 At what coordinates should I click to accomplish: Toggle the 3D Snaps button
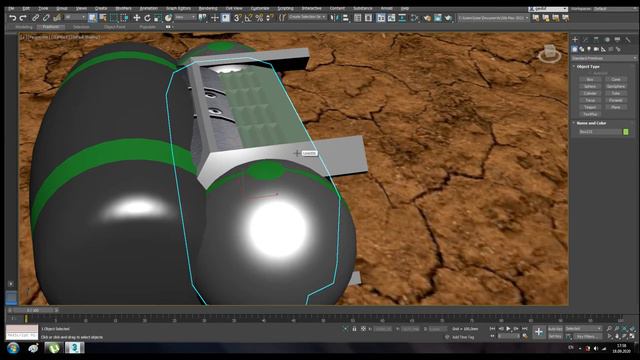click(238, 18)
